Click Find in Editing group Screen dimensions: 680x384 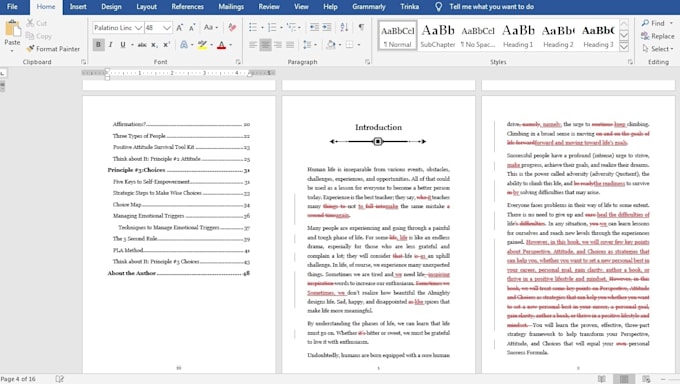(x=657, y=23)
